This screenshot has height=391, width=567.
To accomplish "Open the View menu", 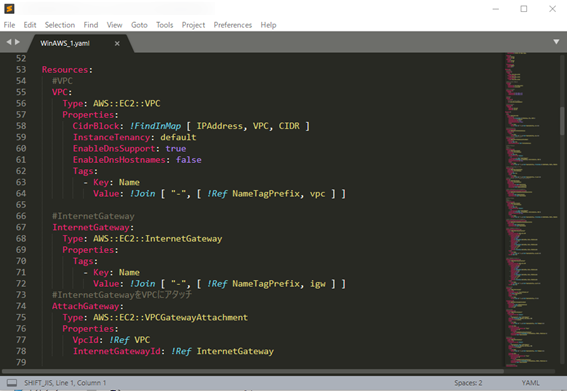I will (114, 25).
